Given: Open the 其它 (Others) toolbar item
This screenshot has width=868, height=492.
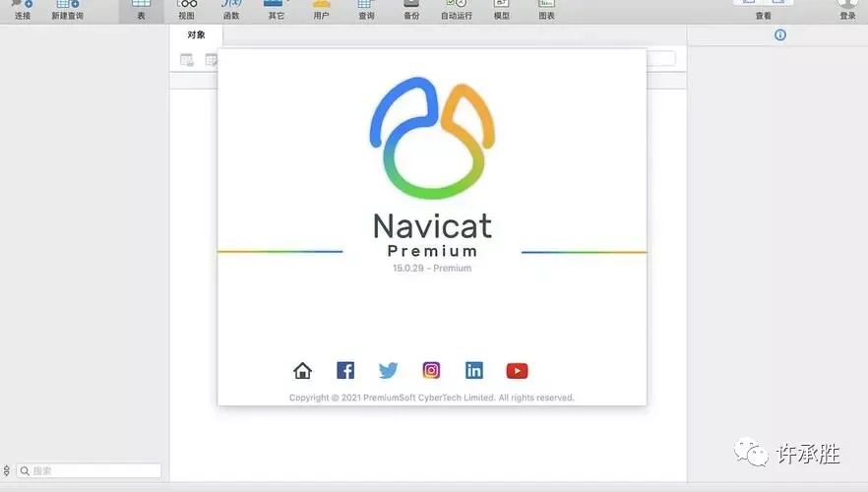Looking at the screenshot, I should 277,10.
